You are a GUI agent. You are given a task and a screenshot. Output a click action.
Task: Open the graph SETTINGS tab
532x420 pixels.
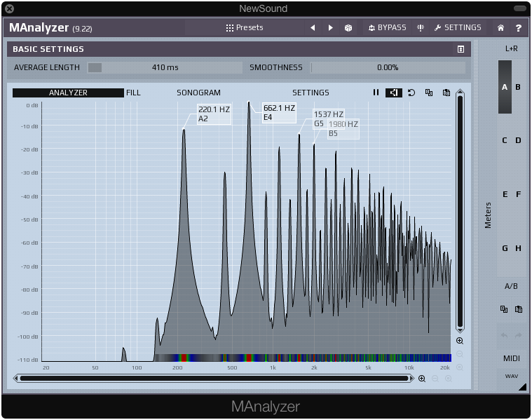point(311,93)
